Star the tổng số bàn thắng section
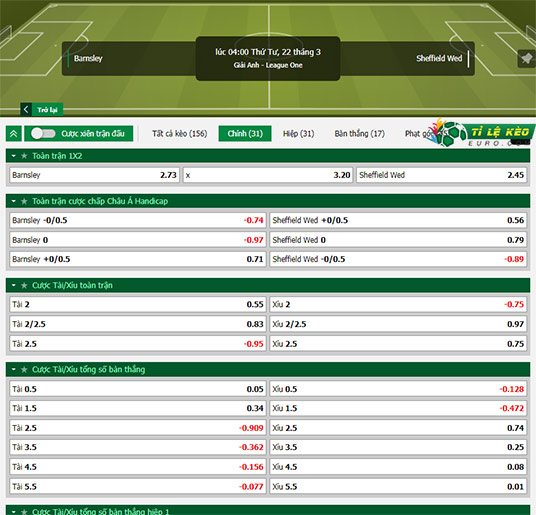The image size is (536, 515). click(24, 370)
